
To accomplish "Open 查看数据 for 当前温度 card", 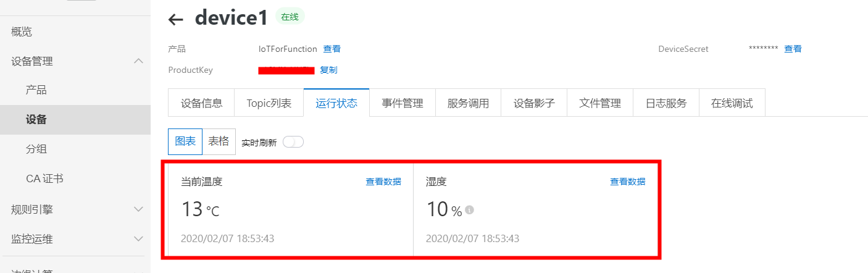I will (383, 182).
